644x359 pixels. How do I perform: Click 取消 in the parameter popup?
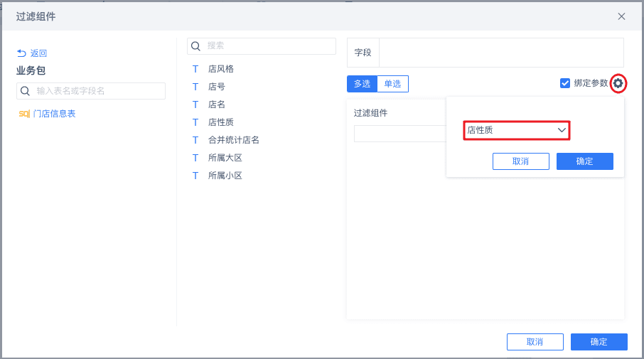(520, 161)
